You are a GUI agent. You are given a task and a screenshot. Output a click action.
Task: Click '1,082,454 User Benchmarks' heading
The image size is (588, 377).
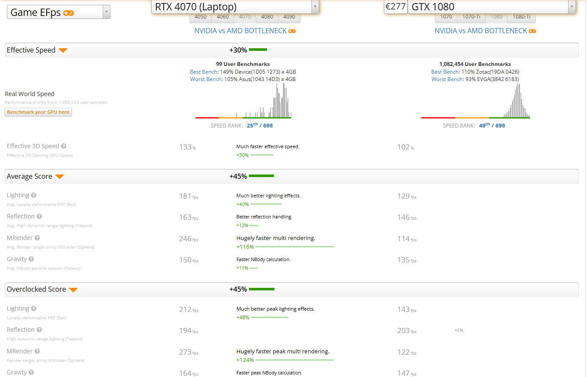click(475, 64)
